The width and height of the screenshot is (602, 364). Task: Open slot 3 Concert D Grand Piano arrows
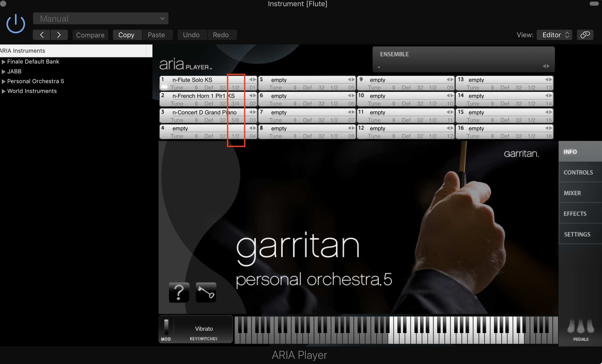tap(252, 112)
